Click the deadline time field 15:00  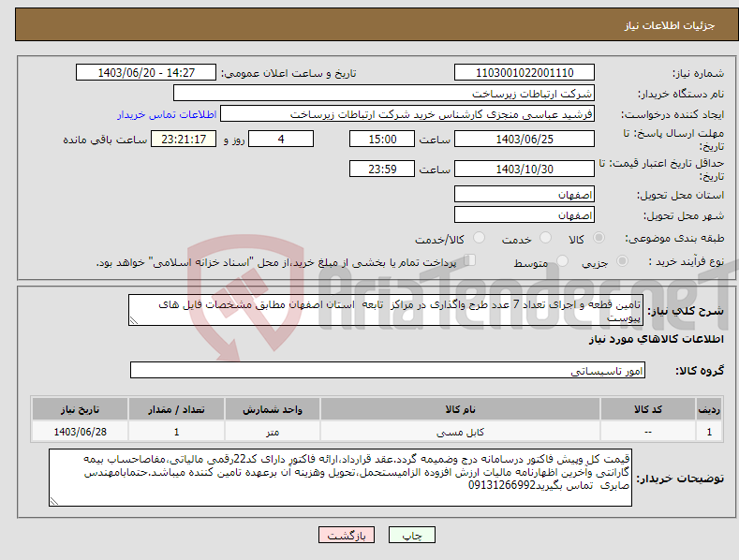click(x=382, y=139)
